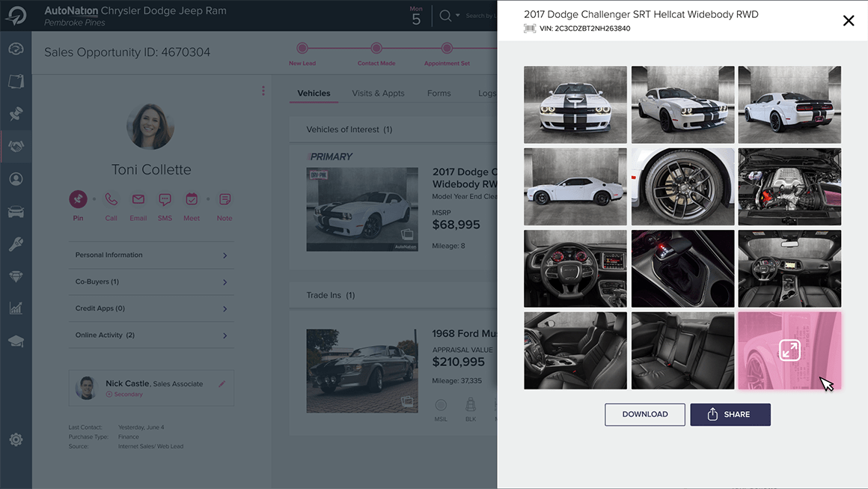Click the notebook icon in the left sidebar
This screenshot has height=489, width=868.
pyautogui.click(x=16, y=82)
